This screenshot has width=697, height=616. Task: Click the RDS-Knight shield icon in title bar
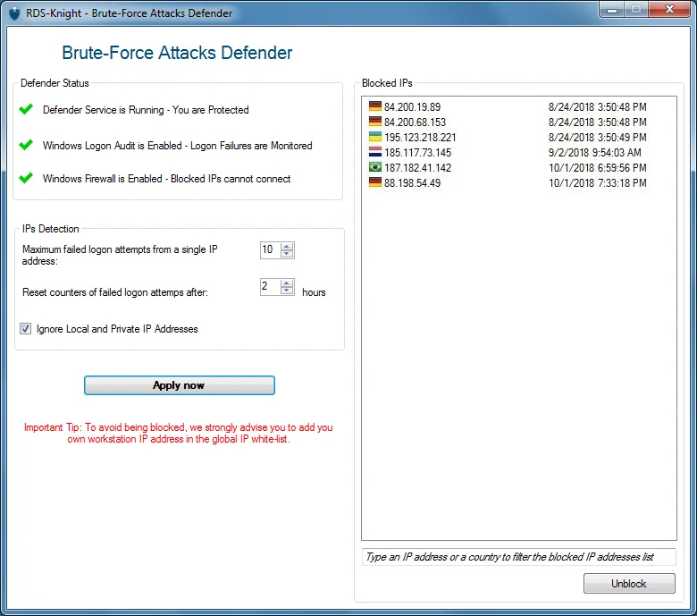click(x=14, y=13)
